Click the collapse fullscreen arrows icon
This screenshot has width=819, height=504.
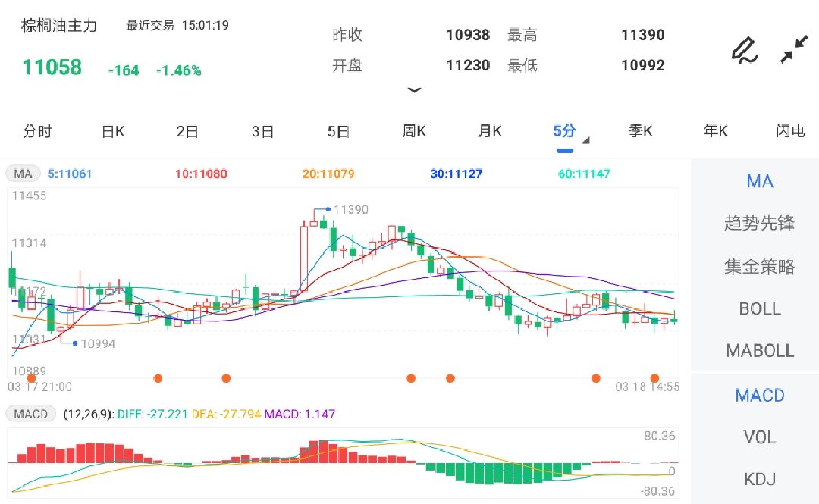point(794,49)
